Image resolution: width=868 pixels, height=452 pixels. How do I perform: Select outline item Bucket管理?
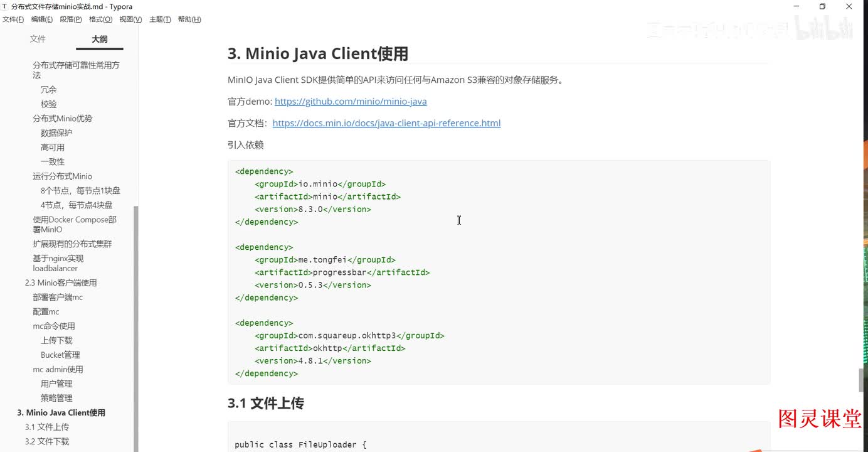click(60, 355)
